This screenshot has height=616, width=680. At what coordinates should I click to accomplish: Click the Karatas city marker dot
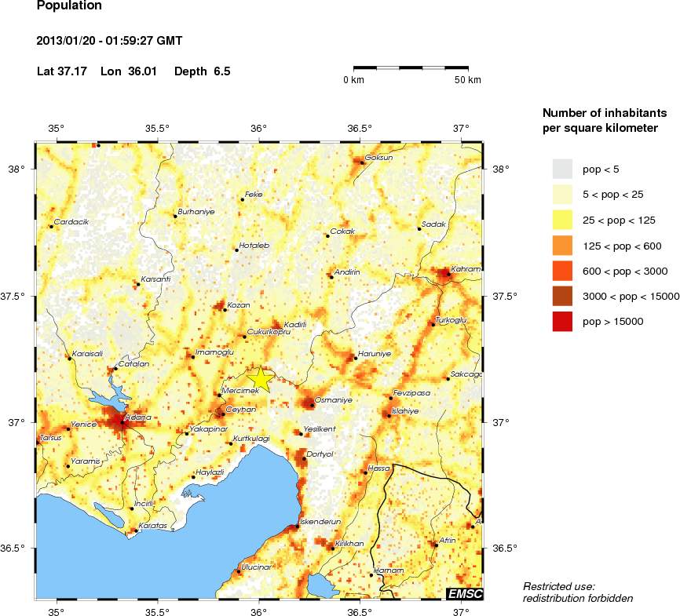pyautogui.click(x=137, y=530)
